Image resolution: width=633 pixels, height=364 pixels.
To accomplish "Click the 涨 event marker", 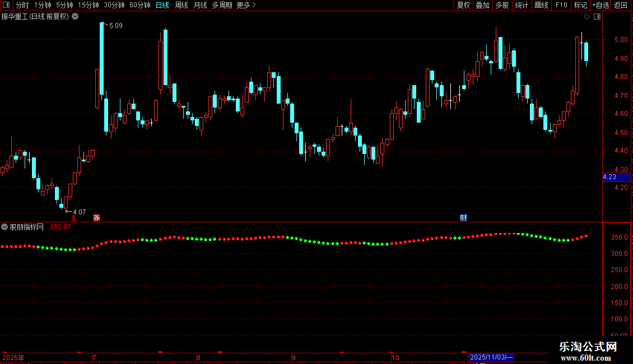I will point(96,217).
